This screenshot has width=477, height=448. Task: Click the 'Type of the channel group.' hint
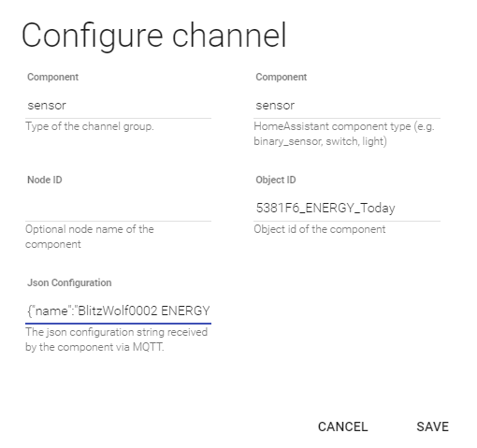90,126
